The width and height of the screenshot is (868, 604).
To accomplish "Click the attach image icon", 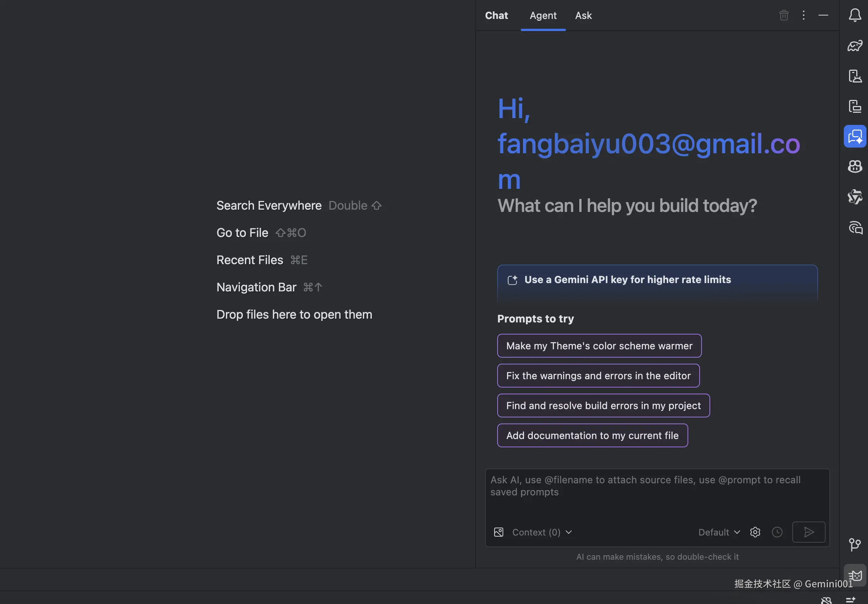I will [x=499, y=532].
